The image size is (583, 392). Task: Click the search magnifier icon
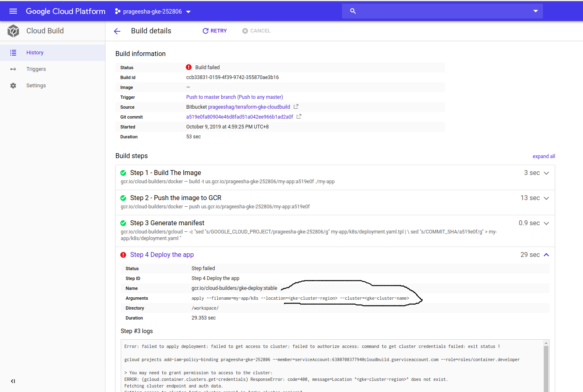(x=353, y=11)
